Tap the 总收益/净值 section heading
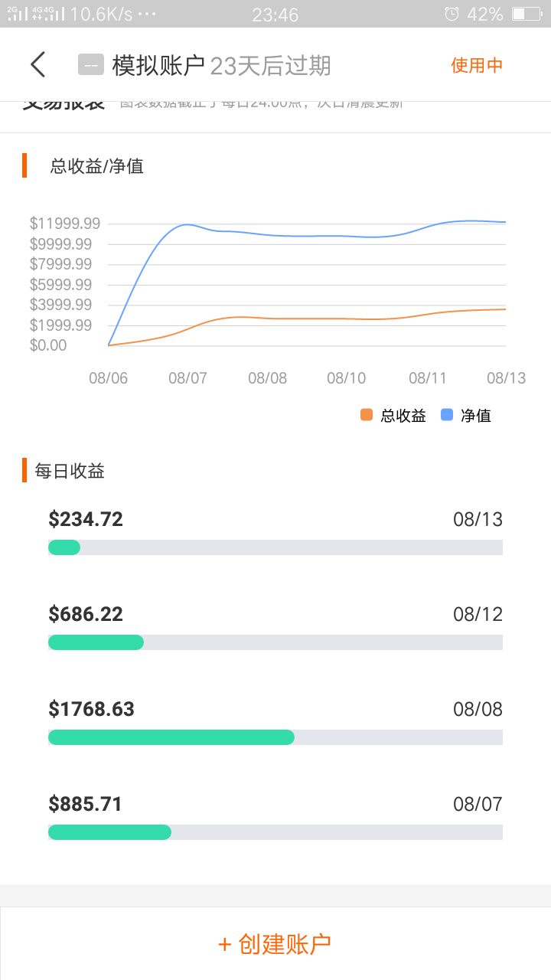 (x=96, y=166)
